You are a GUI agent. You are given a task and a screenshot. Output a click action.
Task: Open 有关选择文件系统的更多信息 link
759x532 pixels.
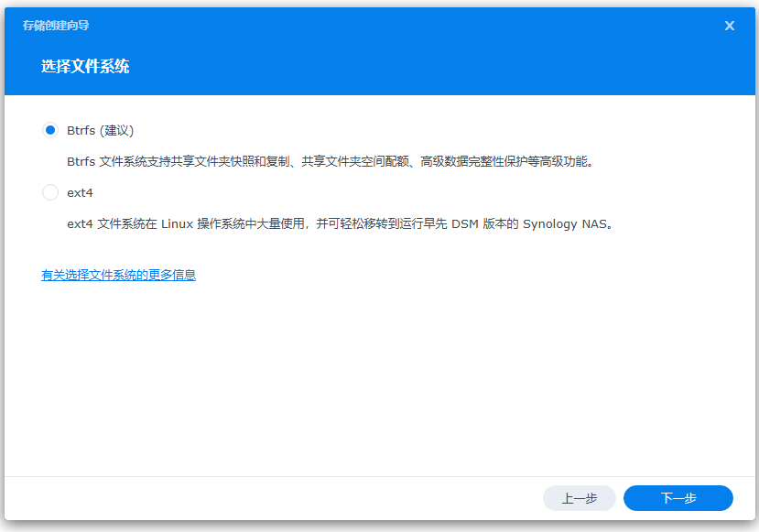tap(118, 275)
